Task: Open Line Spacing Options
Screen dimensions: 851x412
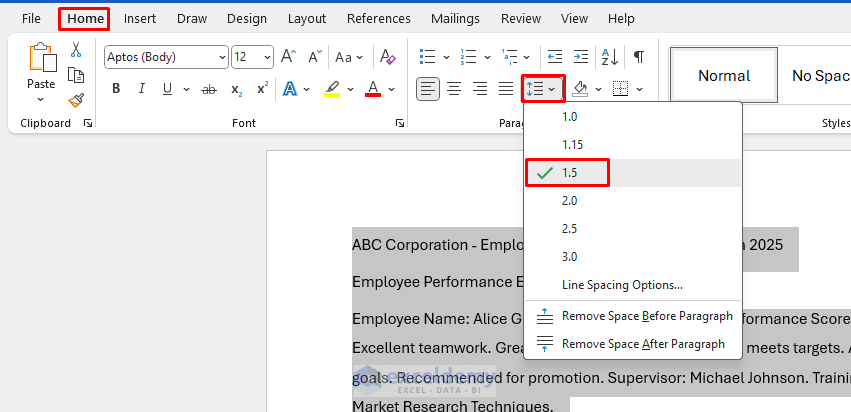Action: click(x=622, y=285)
